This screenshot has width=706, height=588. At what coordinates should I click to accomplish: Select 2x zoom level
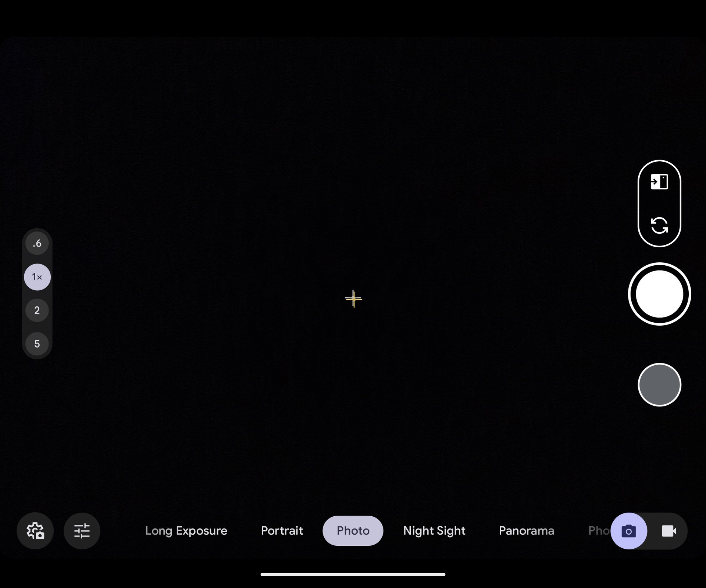click(x=37, y=310)
